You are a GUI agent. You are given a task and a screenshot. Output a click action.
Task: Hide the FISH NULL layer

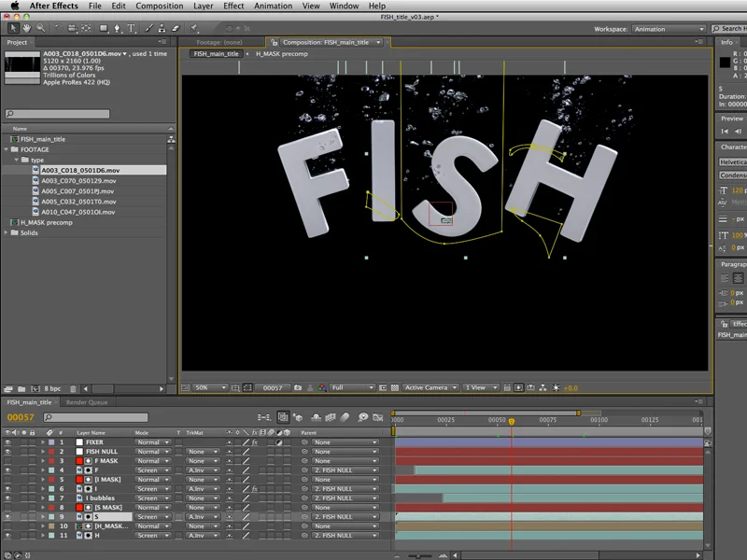pyautogui.click(x=7, y=452)
